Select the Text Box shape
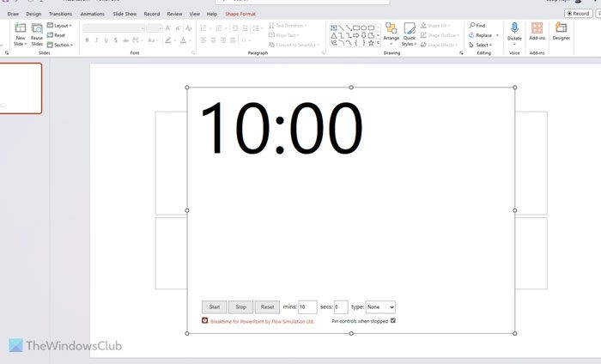 334,28
